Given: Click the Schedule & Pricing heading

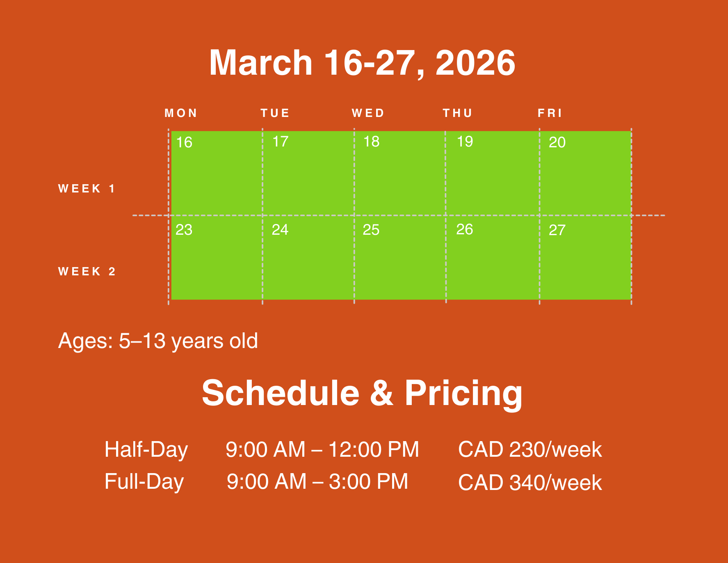Looking at the screenshot, I should (362, 393).
